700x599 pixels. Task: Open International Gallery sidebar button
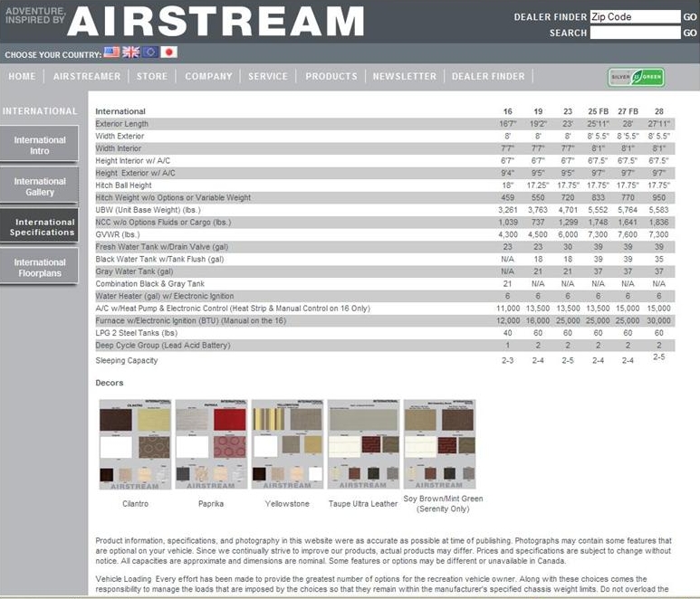coord(39,185)
